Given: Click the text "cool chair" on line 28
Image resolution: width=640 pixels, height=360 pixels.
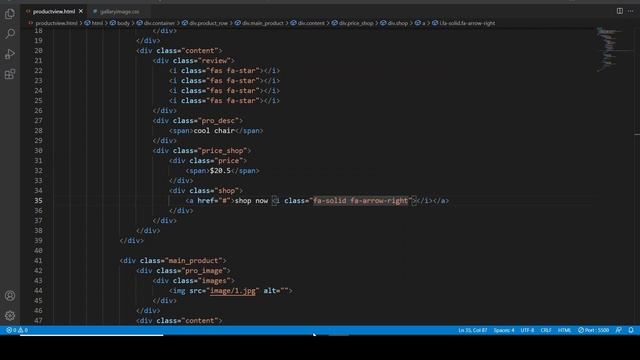Looking at the screenshot, I should tap(214, 131).
